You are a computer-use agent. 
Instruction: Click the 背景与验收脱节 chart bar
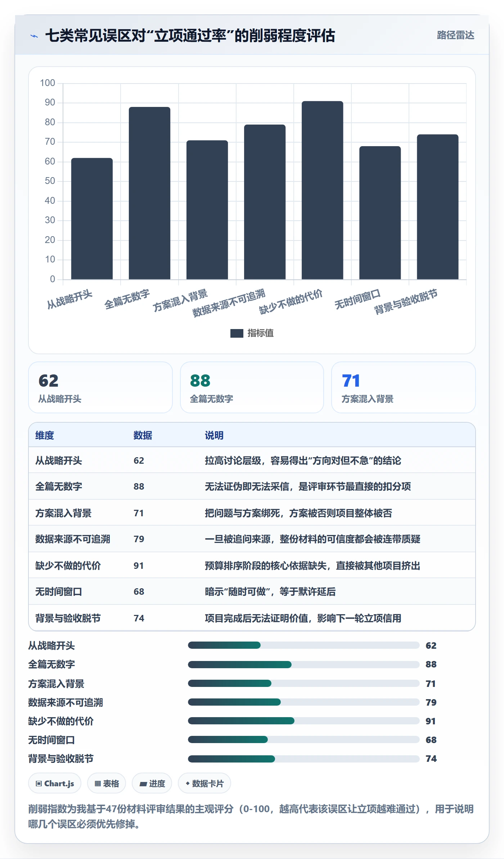[x=437, y=207]
